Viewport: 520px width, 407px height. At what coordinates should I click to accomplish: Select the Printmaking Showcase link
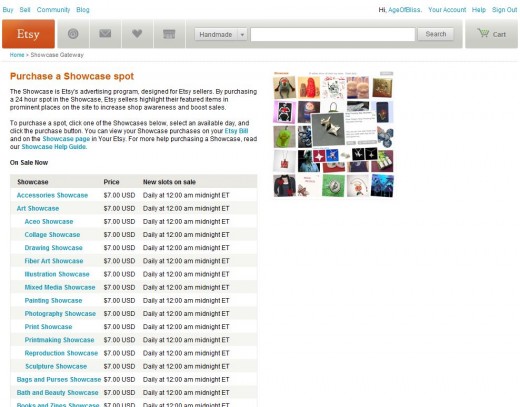click(x=59, y=340)
